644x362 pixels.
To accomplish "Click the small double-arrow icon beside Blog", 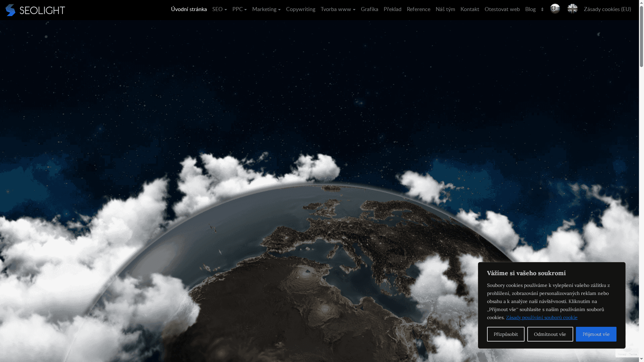I will (542, 9).
